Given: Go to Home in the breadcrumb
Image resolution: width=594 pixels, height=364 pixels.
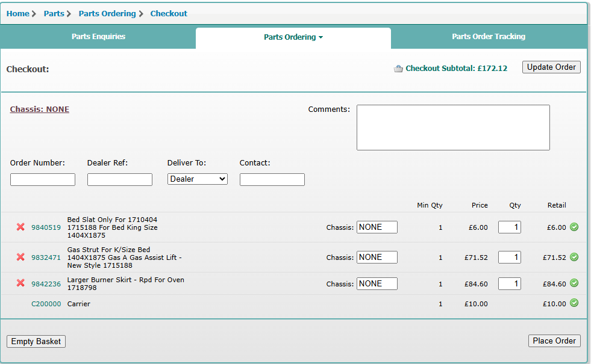Looking at the screenshot, I should click(x=18, y=13).
